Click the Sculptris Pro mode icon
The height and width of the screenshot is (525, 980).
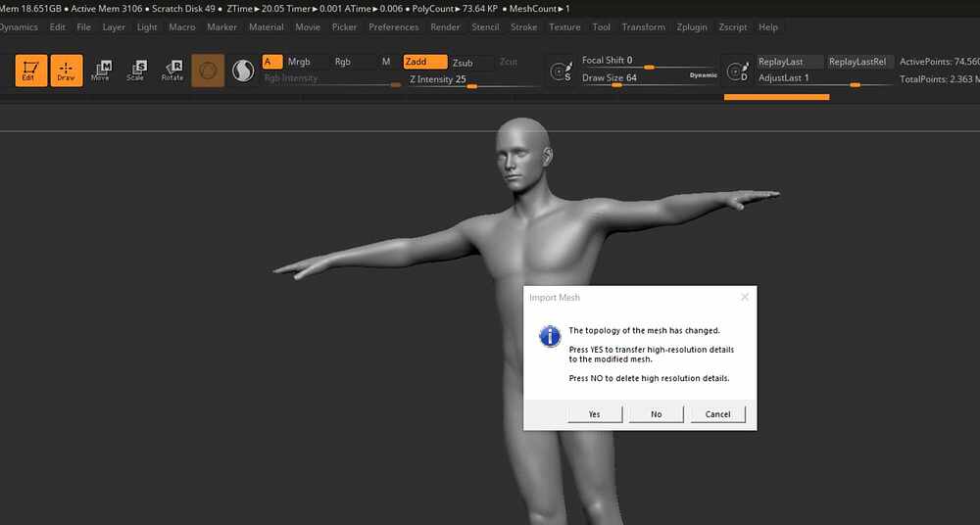click(243, 71)
